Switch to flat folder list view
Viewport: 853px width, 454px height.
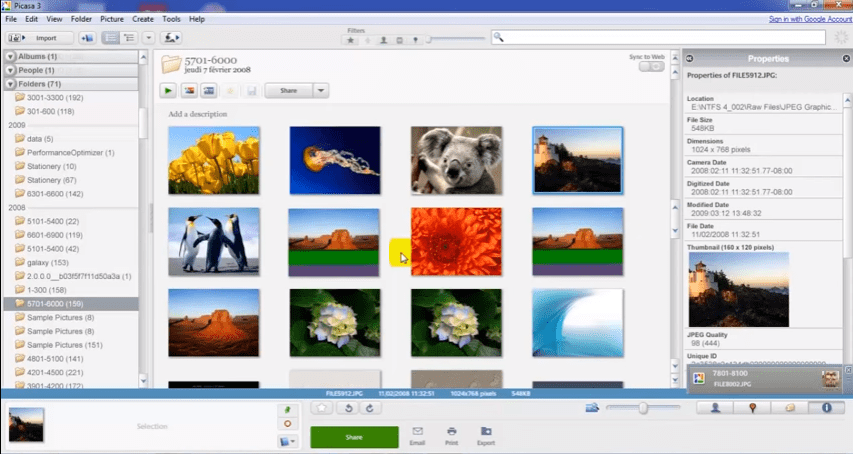pos(110,38)
